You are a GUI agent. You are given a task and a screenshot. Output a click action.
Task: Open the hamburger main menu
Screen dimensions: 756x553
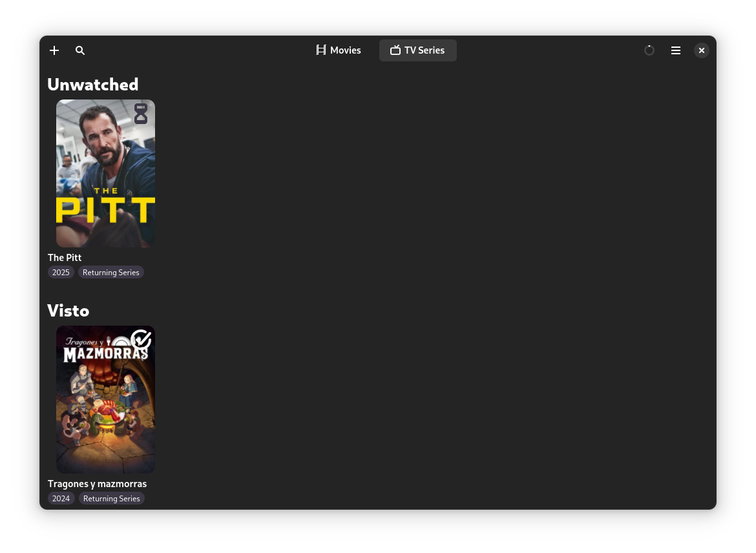pos(676,50)
